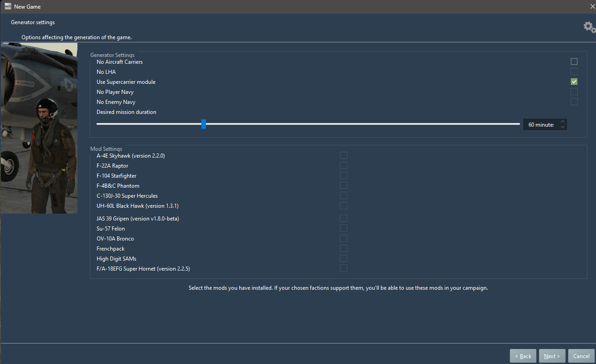Image resolution: width=596 pixels, height=364 pixels.
Task: Enable the Frenchpack mod checkbox
Action: tap(344, 248)
